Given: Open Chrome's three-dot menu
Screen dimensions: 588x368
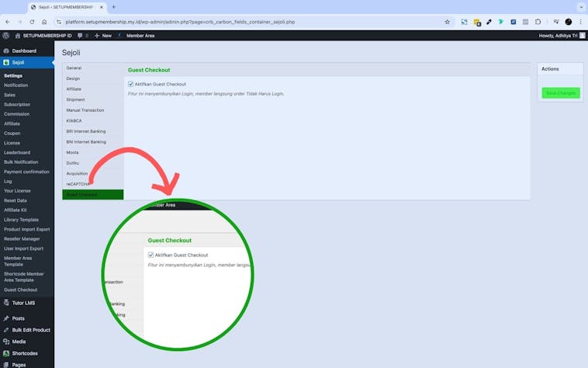Looking at the screenshot, I should pyautogui.click(x=580, y=22).
